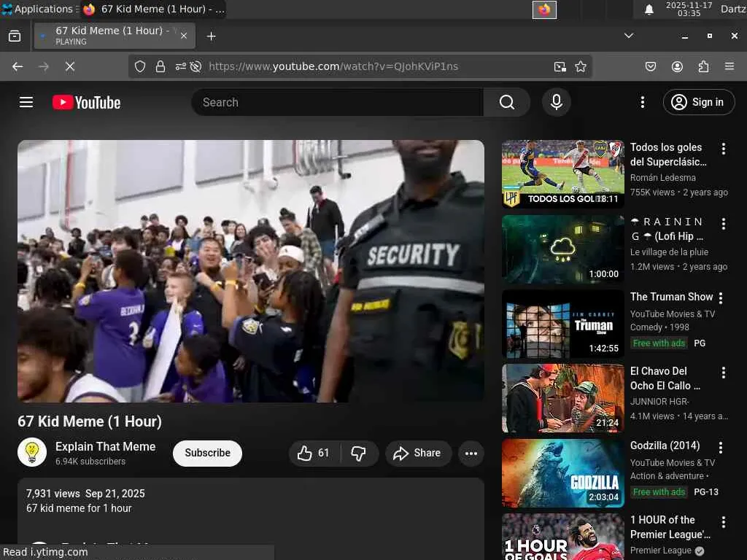Open El Chavo Del Ocho thumbnail
This screenshot has width=747, height=560.
(x=562, y=398)
